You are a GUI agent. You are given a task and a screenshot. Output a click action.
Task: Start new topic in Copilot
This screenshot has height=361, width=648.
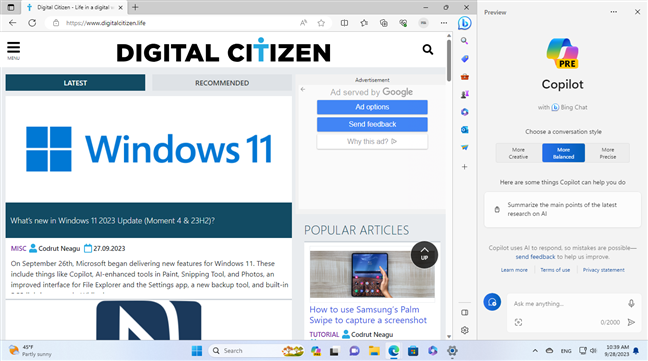pos(492,302)
